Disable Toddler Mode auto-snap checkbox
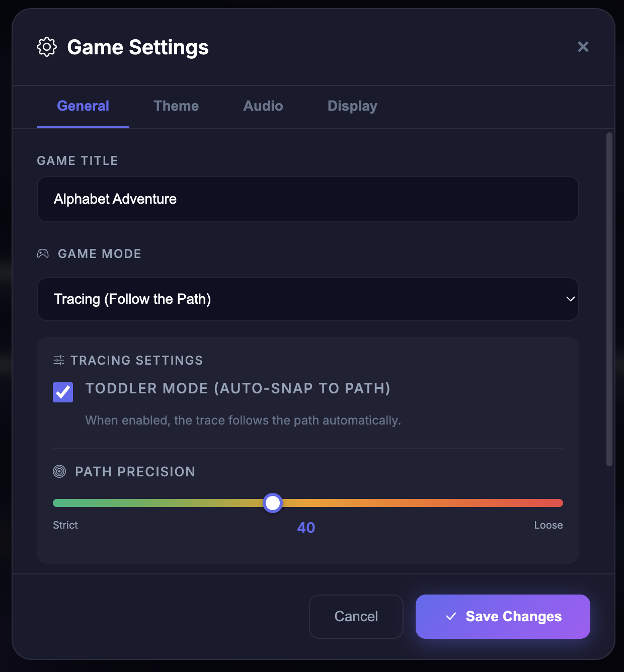This screenshot has width=624, height=672. [62, 392]
